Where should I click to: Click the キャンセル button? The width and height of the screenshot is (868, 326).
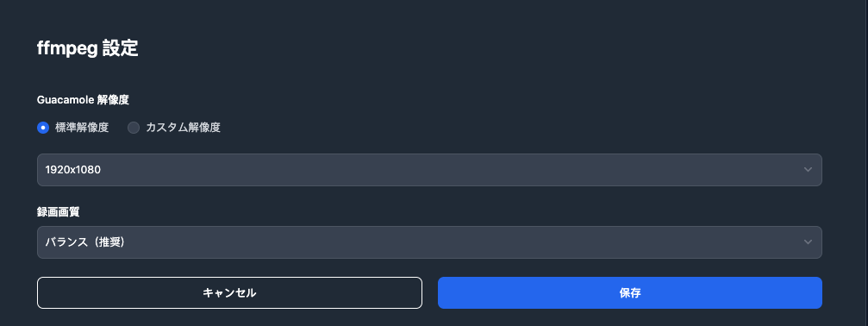coord(230,292)
